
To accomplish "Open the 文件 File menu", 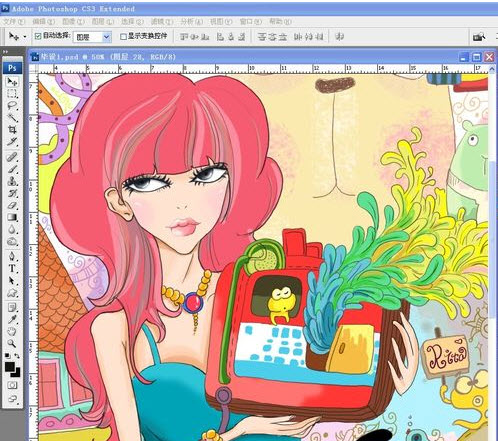I will (14, 22).
